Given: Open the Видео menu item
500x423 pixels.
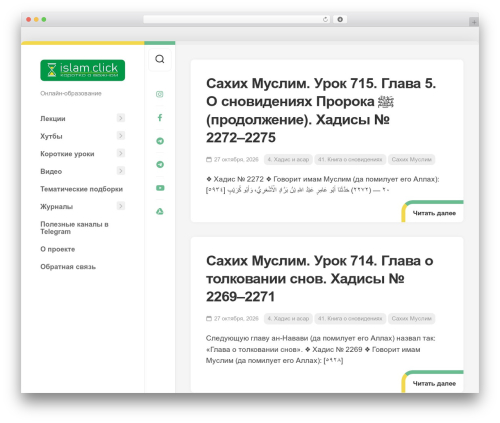Looking at the screenshot, I should pyautogui.click(x=51, y=171).
